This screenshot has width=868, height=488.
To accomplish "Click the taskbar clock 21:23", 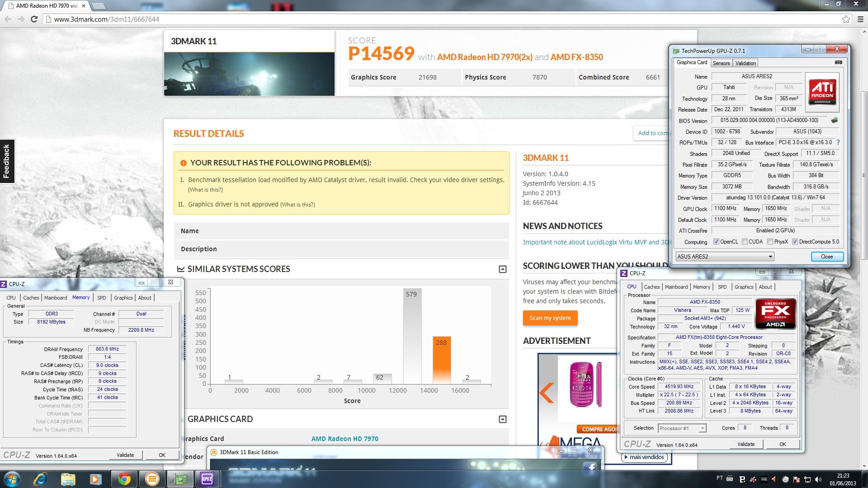I will point(843,476).
